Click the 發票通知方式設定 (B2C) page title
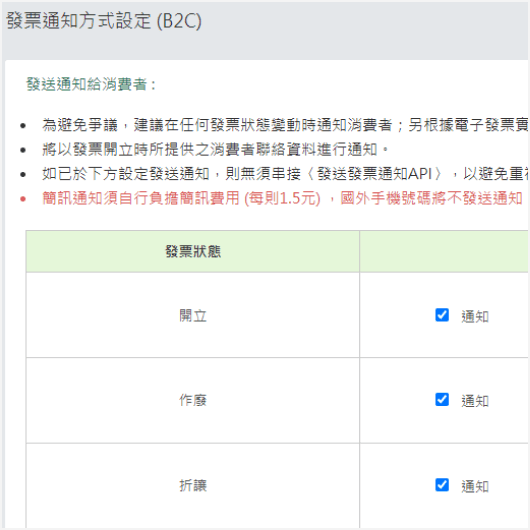Image resolution: width=530 pixels, height=530 pixels. [x=104, y=21]
